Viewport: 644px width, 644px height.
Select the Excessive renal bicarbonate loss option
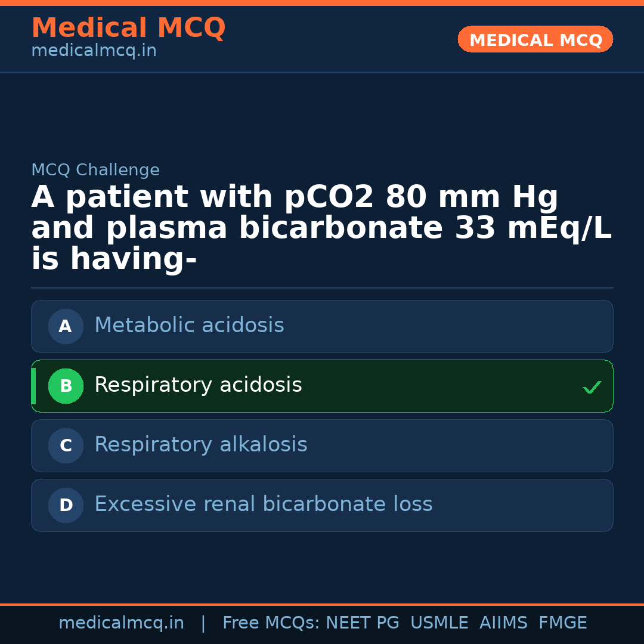coord(322,505)
